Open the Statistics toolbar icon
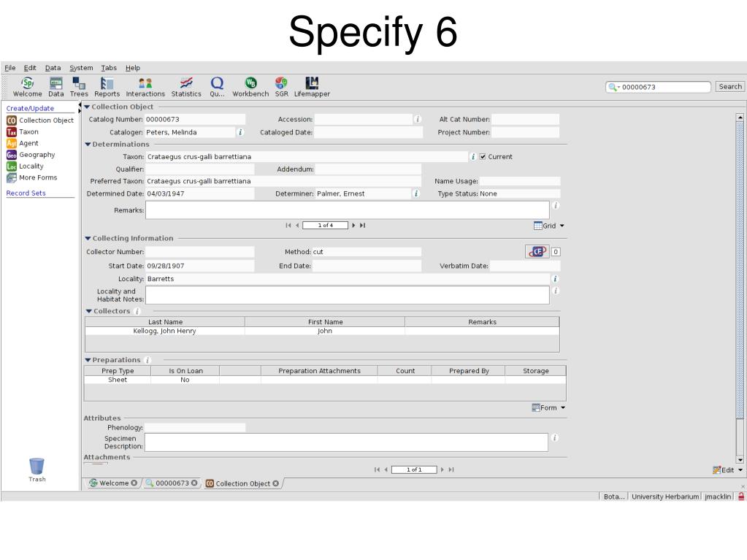This screenshot has height=560, width=747. point(186,87)
